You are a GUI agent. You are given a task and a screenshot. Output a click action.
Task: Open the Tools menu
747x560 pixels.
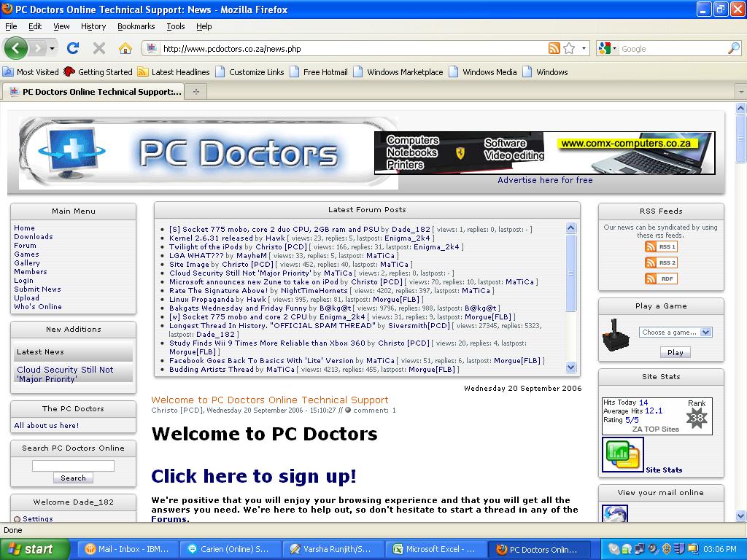pyautogui.click(x=176, y=26)
